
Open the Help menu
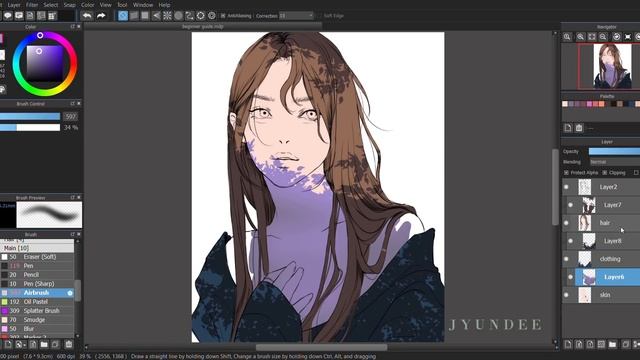coord(164,5)
